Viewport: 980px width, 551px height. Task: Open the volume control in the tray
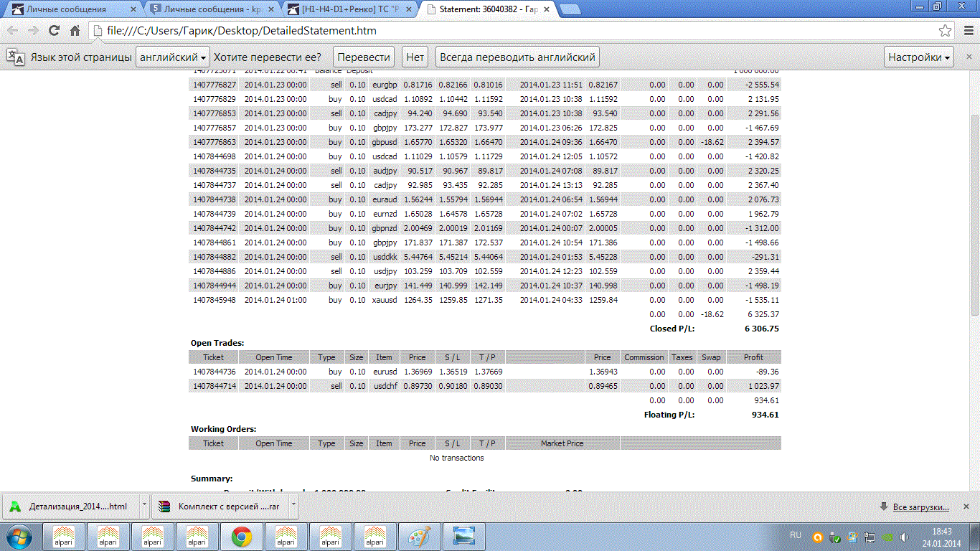point(905,537)
